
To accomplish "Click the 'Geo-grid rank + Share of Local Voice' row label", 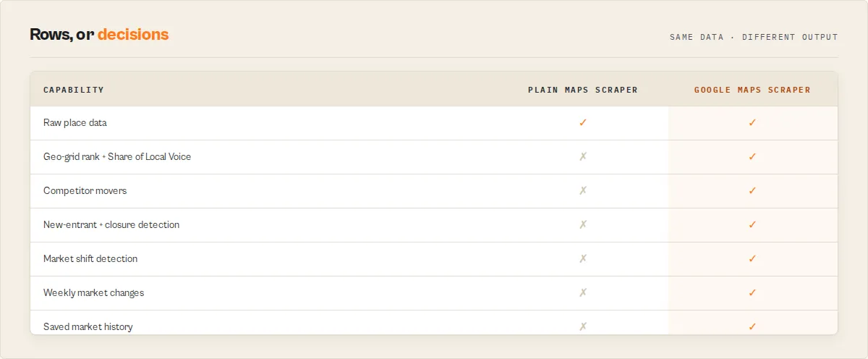I will pos(117,156).
